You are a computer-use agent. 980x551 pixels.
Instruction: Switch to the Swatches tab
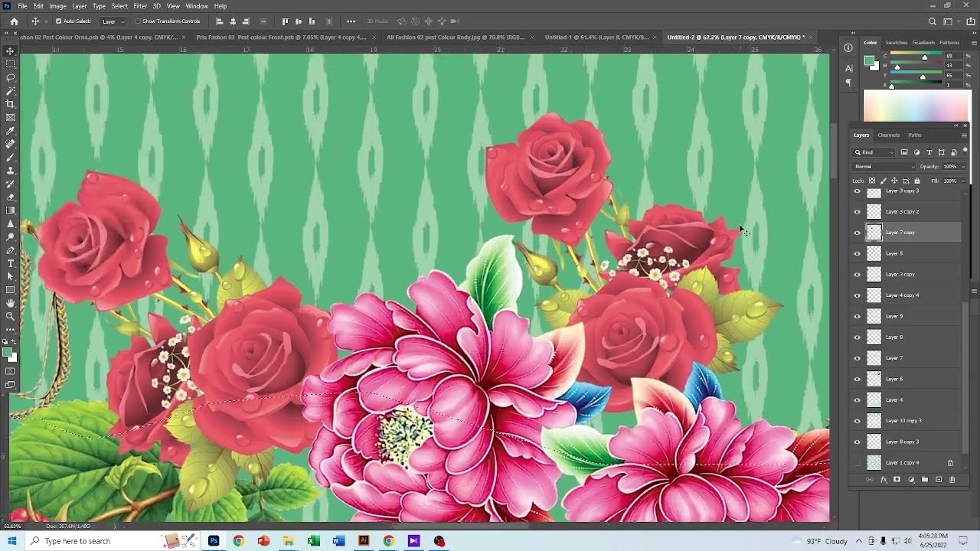(896, 43)
